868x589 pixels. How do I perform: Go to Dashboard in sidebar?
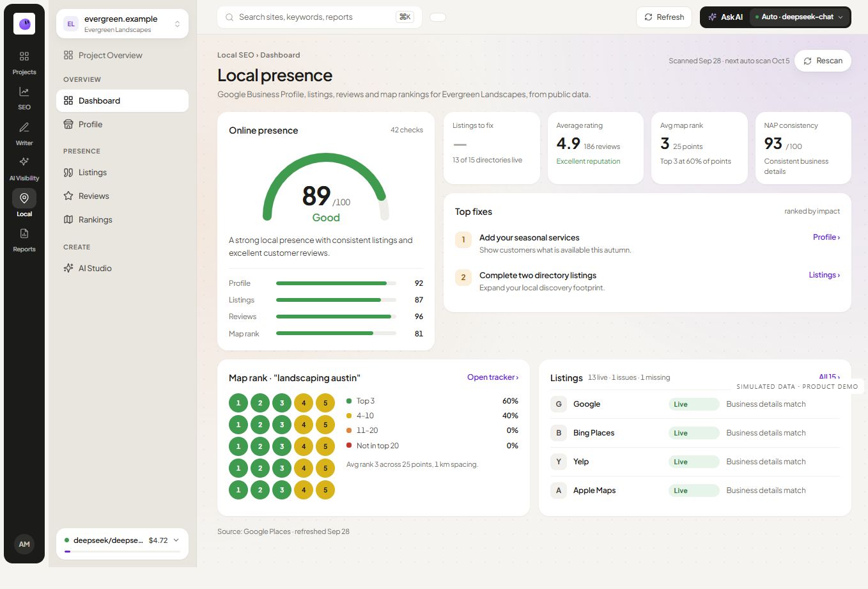tap(122, 100)
